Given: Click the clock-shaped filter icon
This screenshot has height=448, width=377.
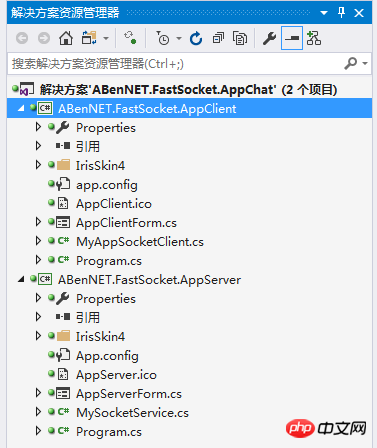Looking at the screenshot, I should click(x=163, y=38).
